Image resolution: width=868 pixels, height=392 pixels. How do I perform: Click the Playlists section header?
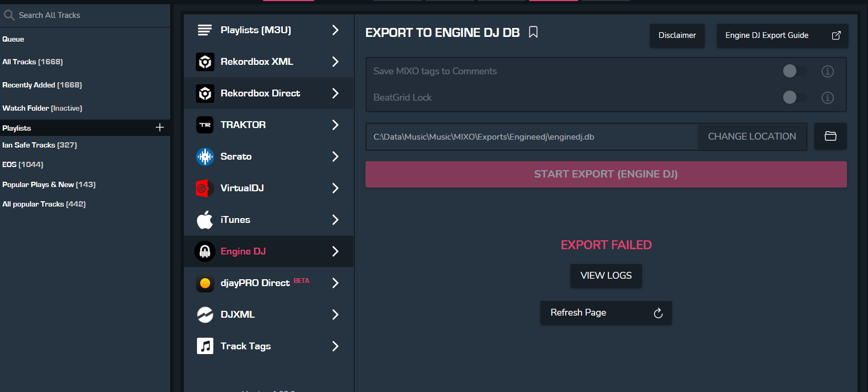(x=85, y=128)
